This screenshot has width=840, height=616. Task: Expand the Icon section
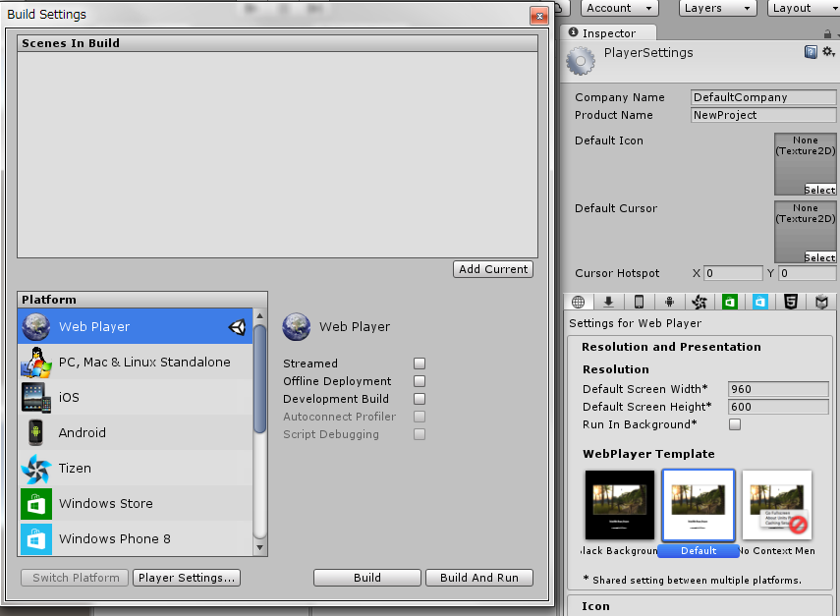[x=595, y=606]
